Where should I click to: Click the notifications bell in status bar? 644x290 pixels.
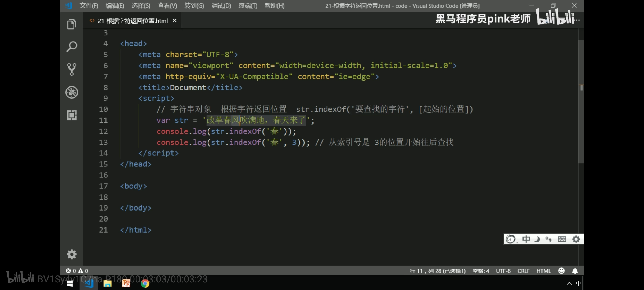pyautogui.click(x=575, y=271)
